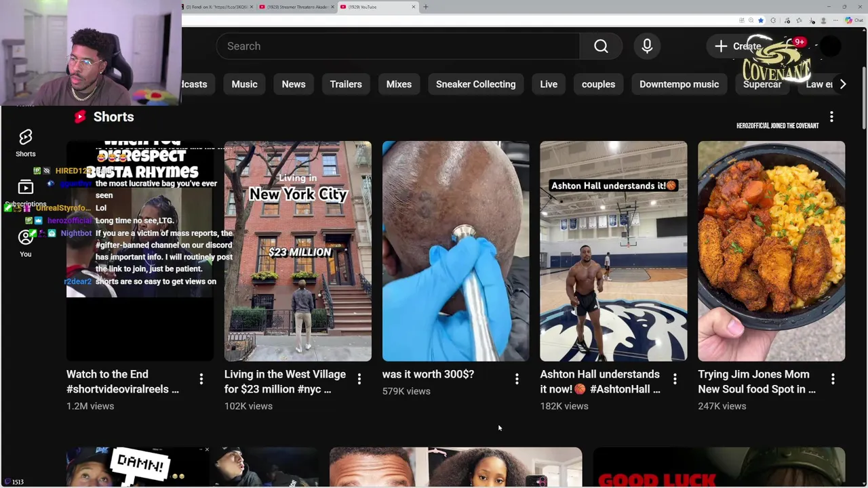
Task: Open options for West Village short
Action: pyautogui.click(x=359, y=380)
